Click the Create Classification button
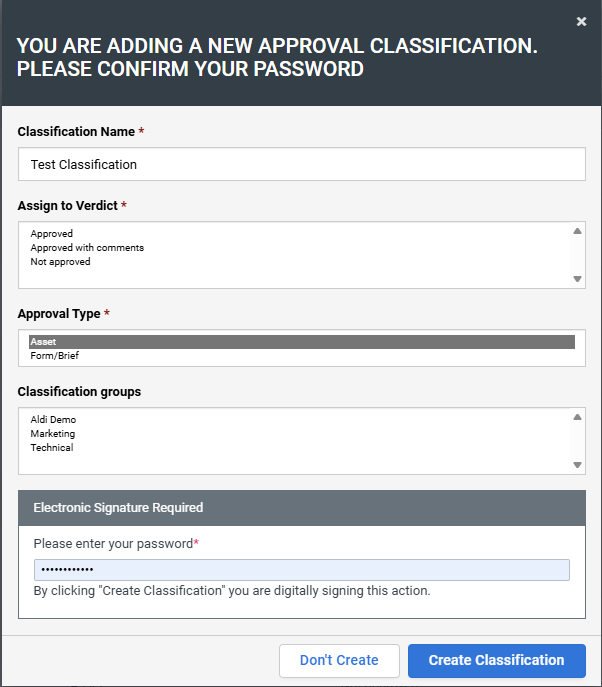This screenshot has height=687, width=602. pyautogui.click(x=496, y=660)
